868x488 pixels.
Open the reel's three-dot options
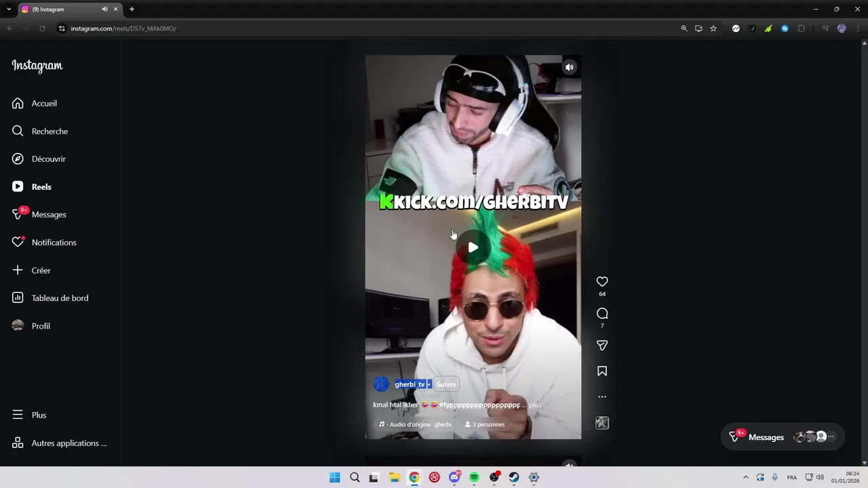[x=602, y=396]
